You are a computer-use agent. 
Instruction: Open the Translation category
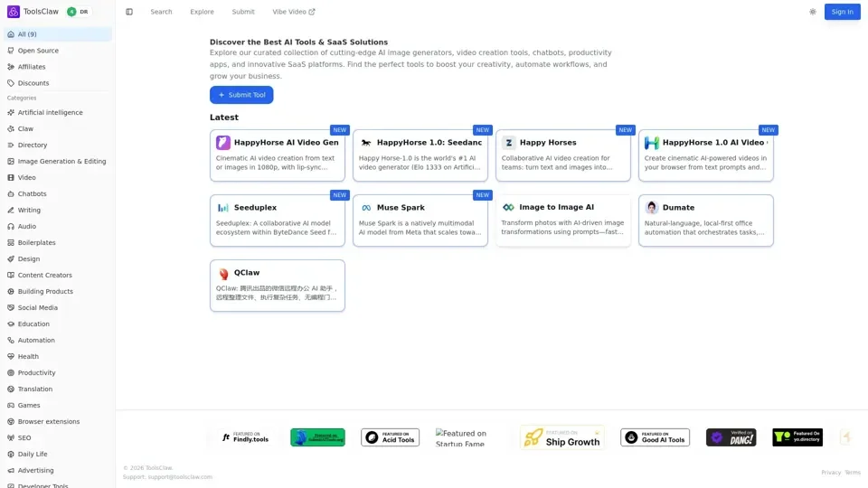click(58, 389)
